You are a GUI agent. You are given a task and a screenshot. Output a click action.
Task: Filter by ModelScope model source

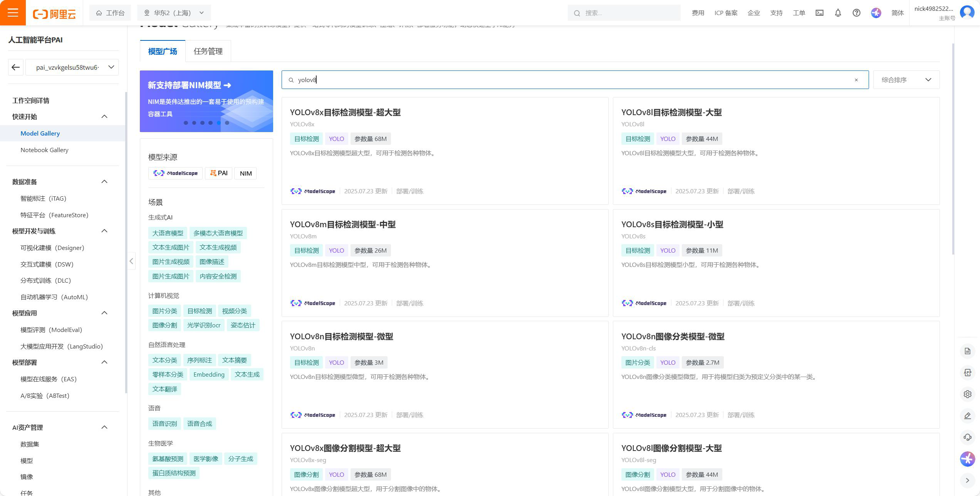point(175,173)
